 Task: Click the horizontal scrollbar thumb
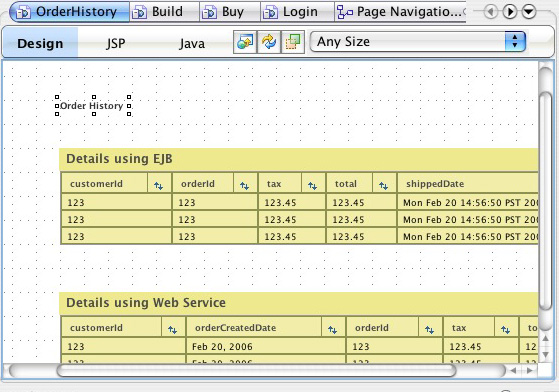point(256,371)
